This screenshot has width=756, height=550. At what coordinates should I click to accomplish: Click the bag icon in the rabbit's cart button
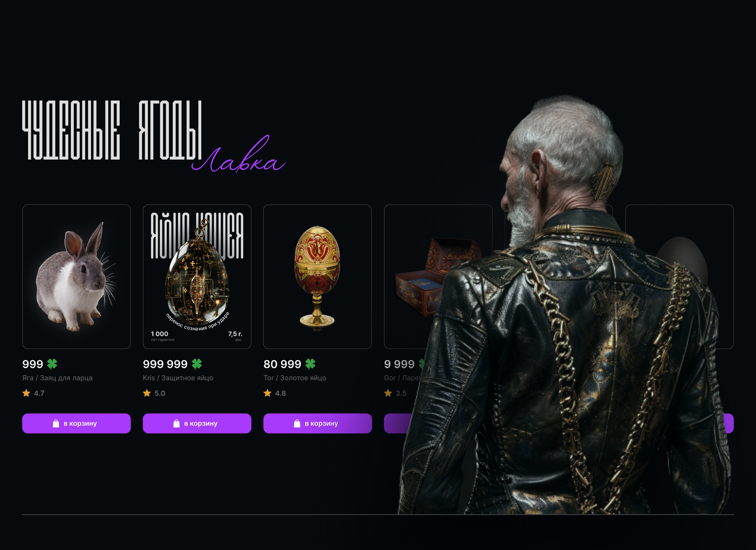click(x=56, y=423)
